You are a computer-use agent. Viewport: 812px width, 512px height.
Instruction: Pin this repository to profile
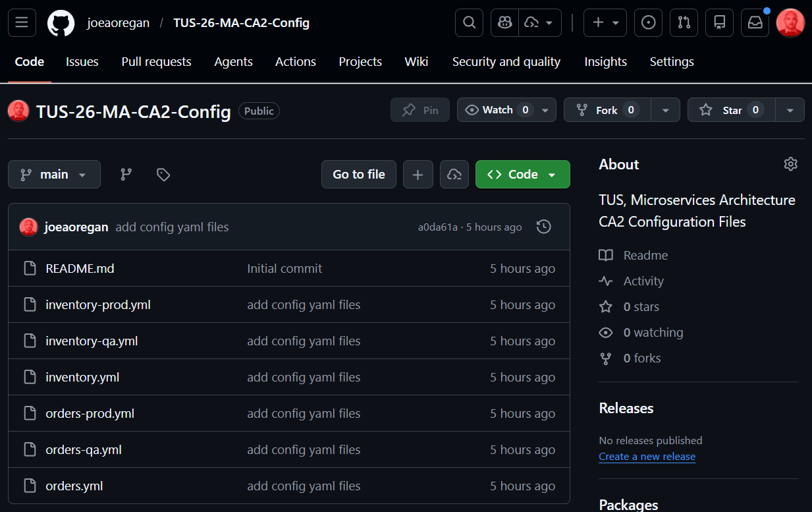tap(420, 110)
